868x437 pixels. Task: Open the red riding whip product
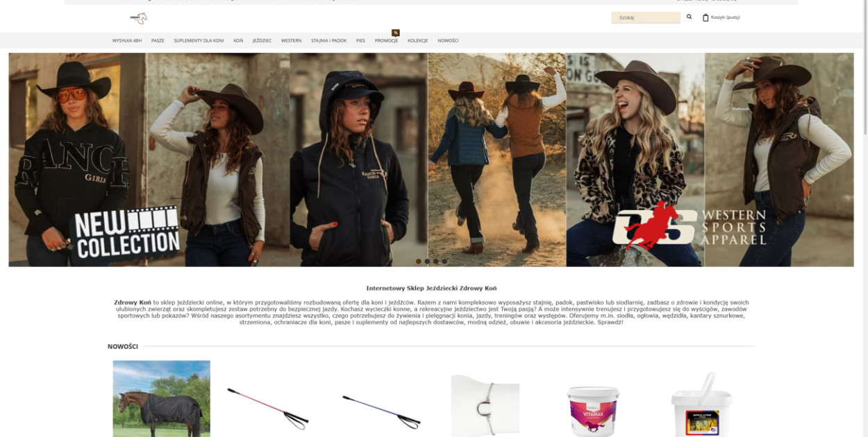[268, 408]
